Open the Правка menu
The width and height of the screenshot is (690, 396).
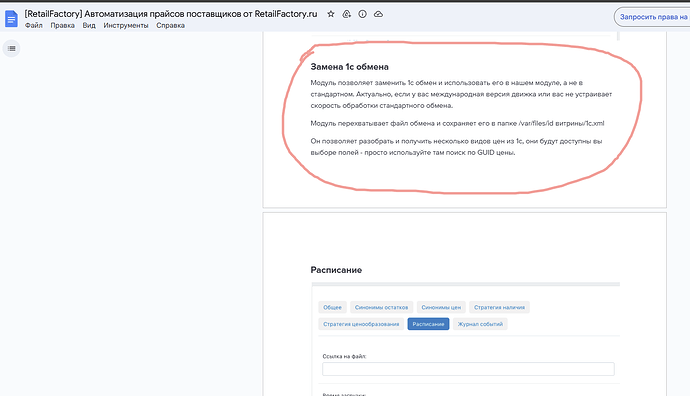point(62,26)
